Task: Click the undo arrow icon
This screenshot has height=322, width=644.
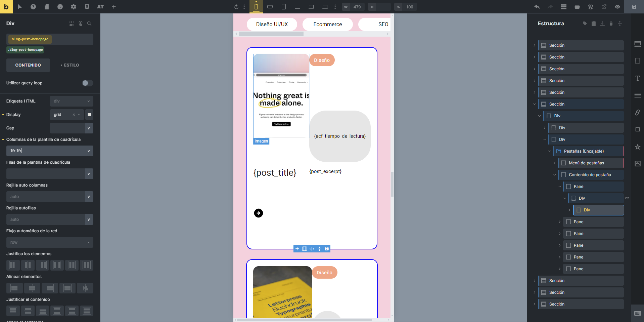Action: [537, 7]
